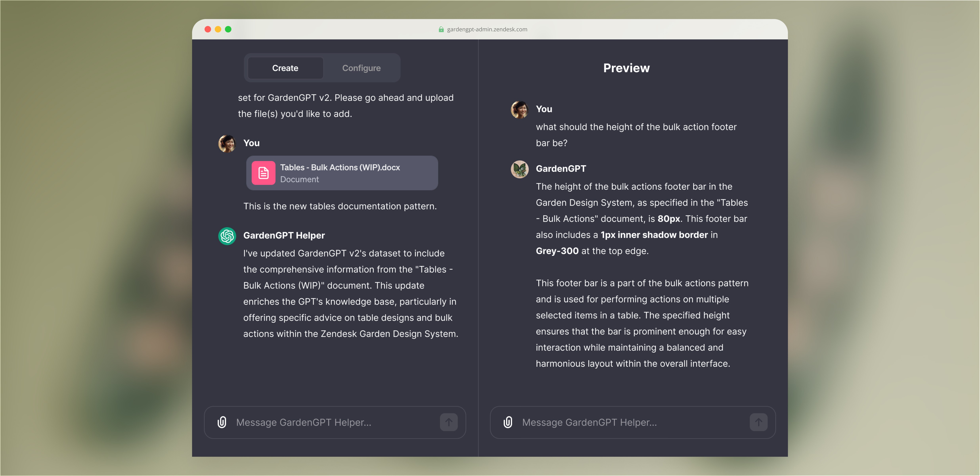980x476 pixels.
Task: Click the yellow minimize window button
Action: point(218,29)
